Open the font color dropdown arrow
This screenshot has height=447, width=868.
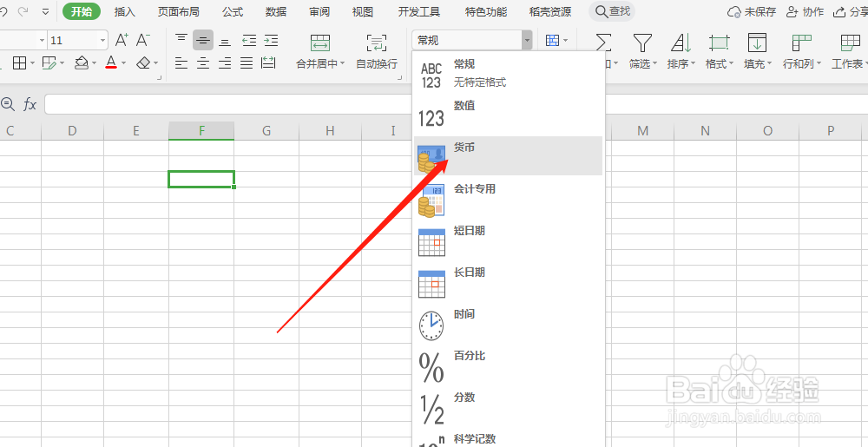coord(123,63)
